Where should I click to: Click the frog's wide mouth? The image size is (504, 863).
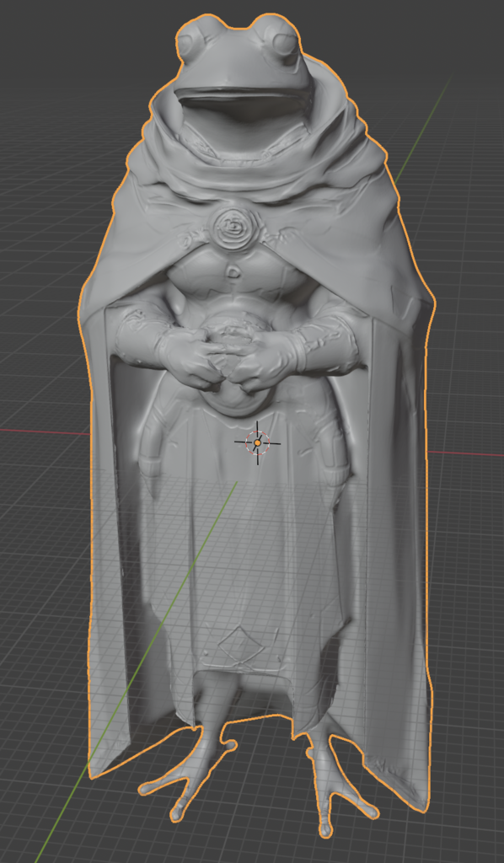pyautogui.click(x=240, y=98)
